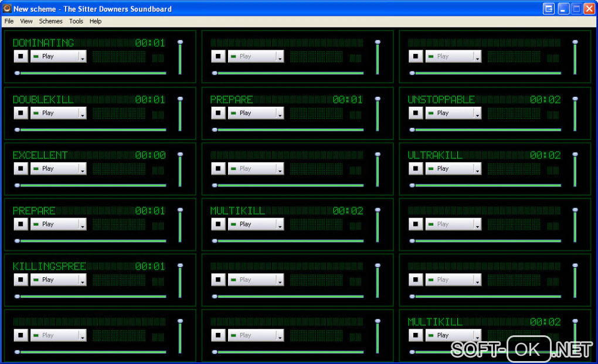The width and height of the screenshot is (598, 364).
Task: Select the ULTRAKILL title display
Action: (x=435, y=155)
